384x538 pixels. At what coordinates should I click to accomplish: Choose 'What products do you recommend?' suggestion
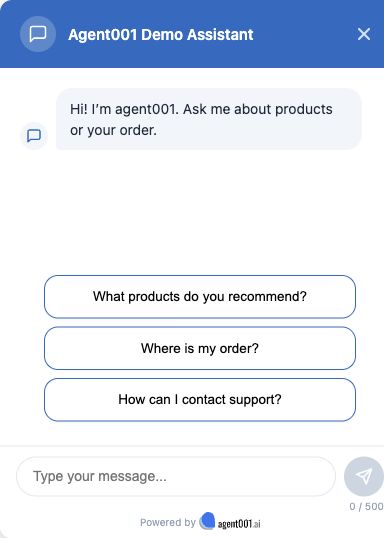[x=200, y=296]
